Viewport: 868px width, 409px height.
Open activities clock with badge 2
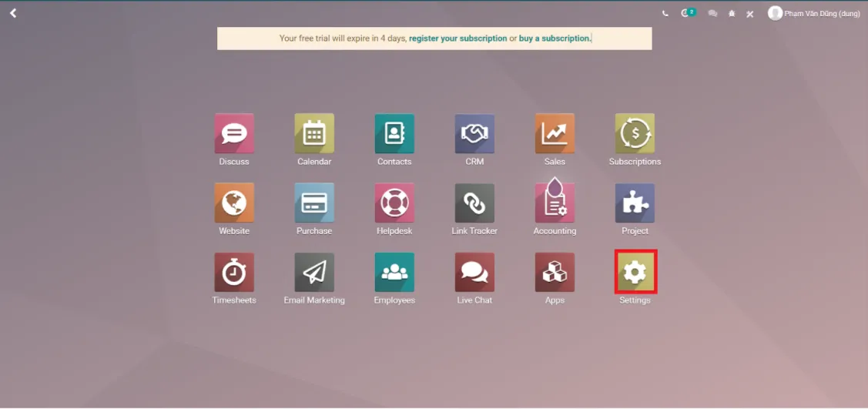[688, 13]
